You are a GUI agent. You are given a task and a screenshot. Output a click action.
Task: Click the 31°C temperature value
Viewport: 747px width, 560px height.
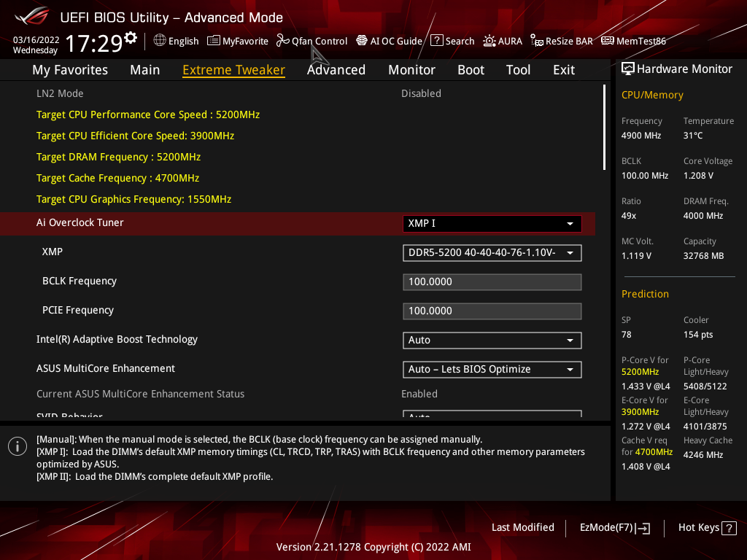693,135
